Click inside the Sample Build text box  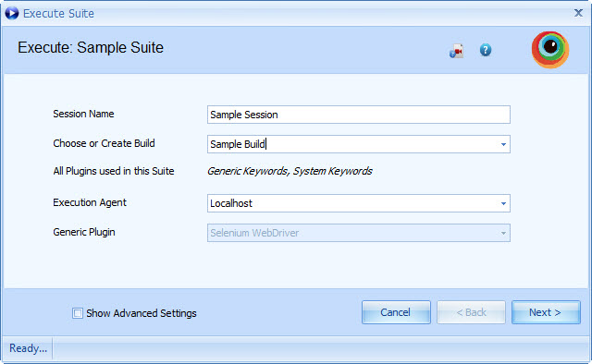(x=352, y=144)
